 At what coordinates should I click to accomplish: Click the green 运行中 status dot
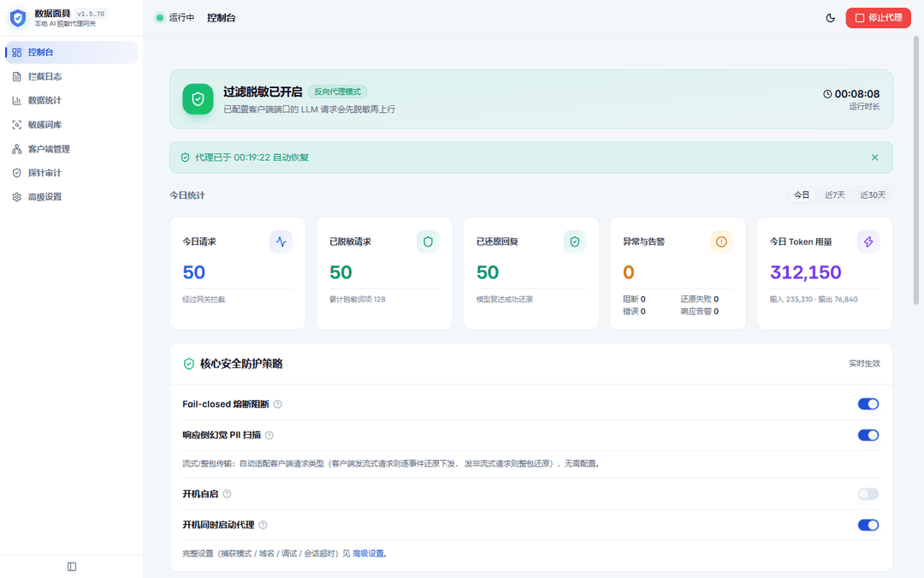[x=159, y=18]
